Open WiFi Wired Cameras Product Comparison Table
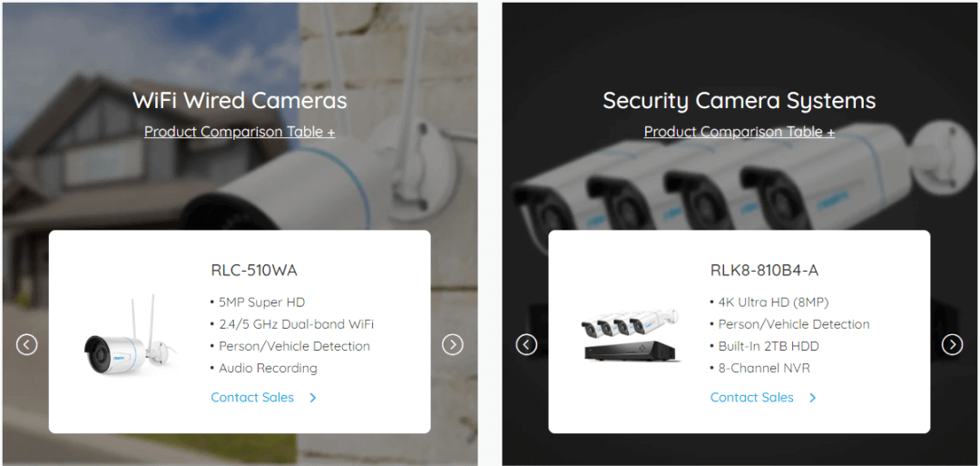The image size is (980, 466). pos(240,132)
